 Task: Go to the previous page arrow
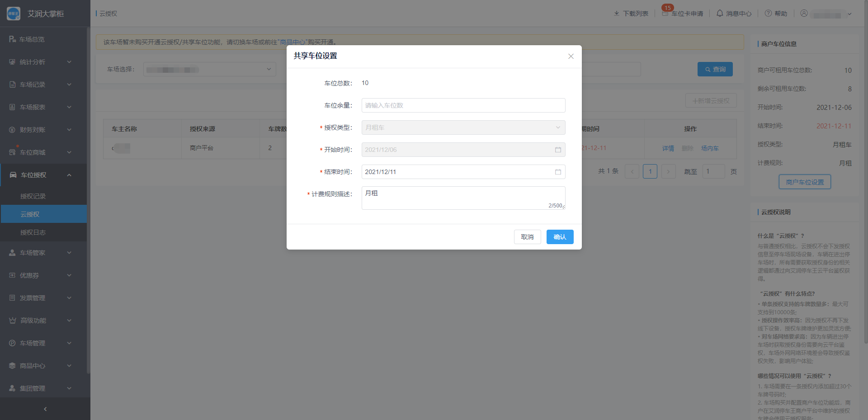(x=632, y=171)
